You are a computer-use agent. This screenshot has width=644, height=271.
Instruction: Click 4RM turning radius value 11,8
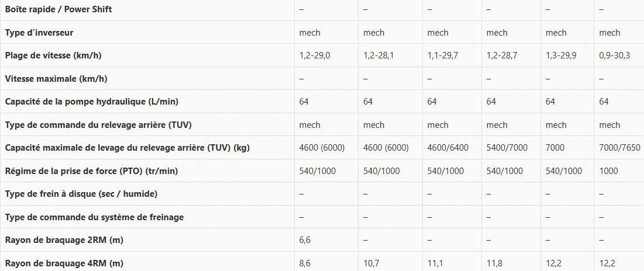[x=494, y=263]
